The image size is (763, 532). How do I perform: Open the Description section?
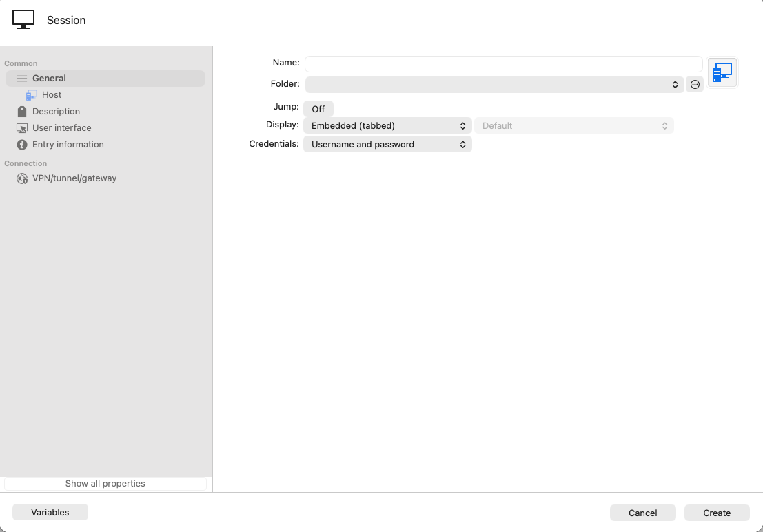tap(105, 112)
